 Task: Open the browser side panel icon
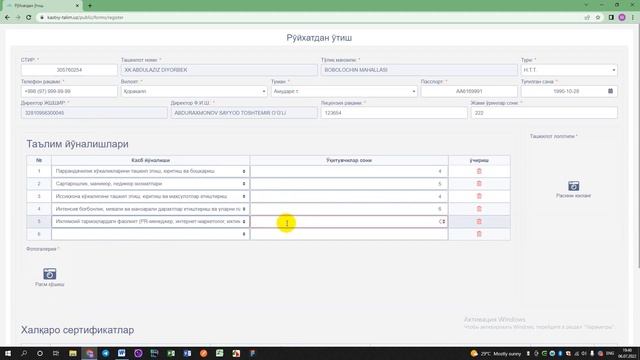pyautogui.click(x=611, y=18)
